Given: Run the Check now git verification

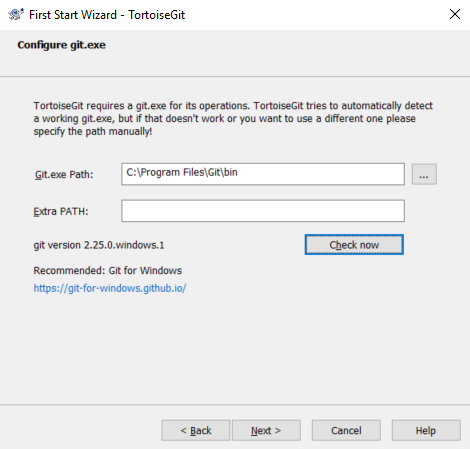Looking at the screenshot, I should pyautogui.click(x=354, y=245).
